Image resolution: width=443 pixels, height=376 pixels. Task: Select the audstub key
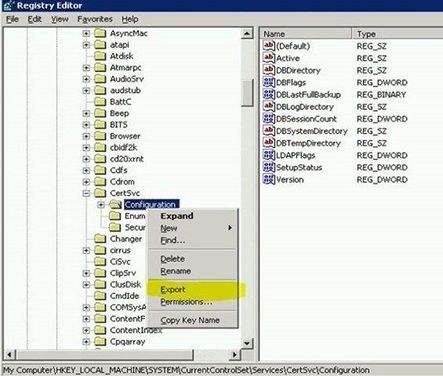[125, 90]
